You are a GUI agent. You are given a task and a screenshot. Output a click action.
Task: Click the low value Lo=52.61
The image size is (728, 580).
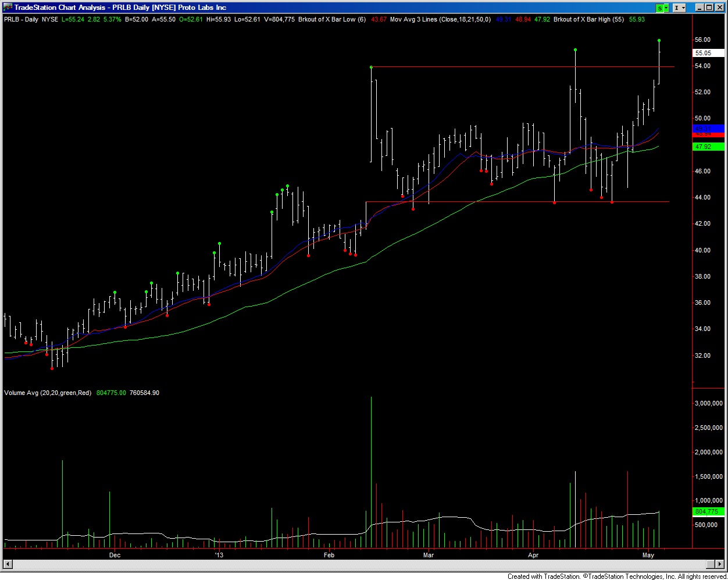tap(248, 19)
